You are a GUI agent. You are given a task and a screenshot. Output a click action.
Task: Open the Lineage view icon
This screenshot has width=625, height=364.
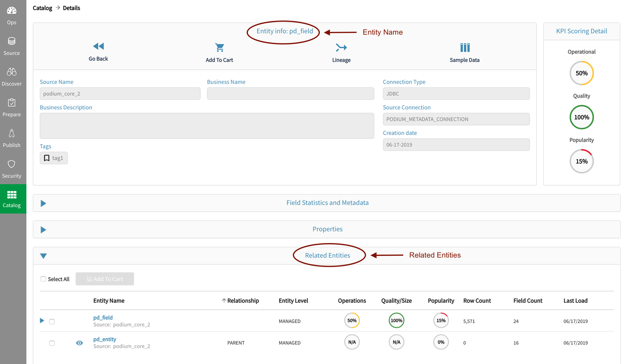coord(341,47)
